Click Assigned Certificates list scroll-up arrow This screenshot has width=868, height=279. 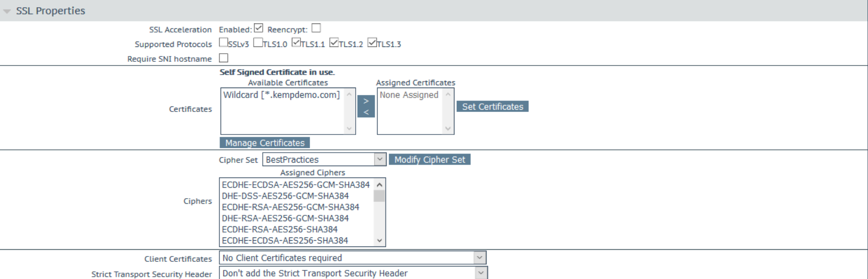click(448, 94)
